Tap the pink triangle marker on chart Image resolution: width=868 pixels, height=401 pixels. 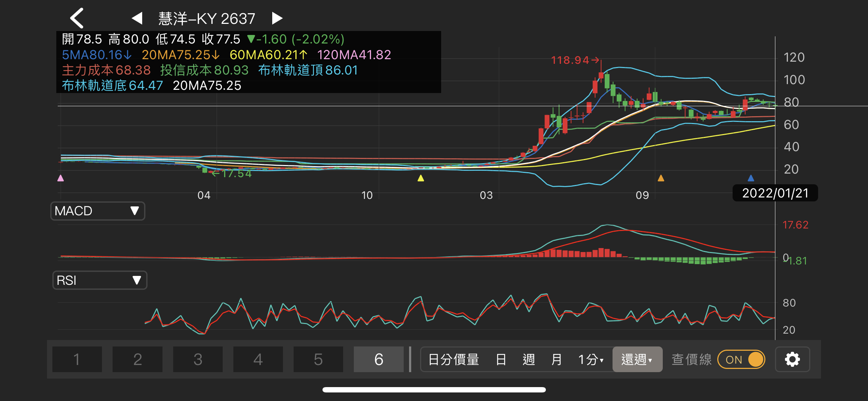point(61,178)
